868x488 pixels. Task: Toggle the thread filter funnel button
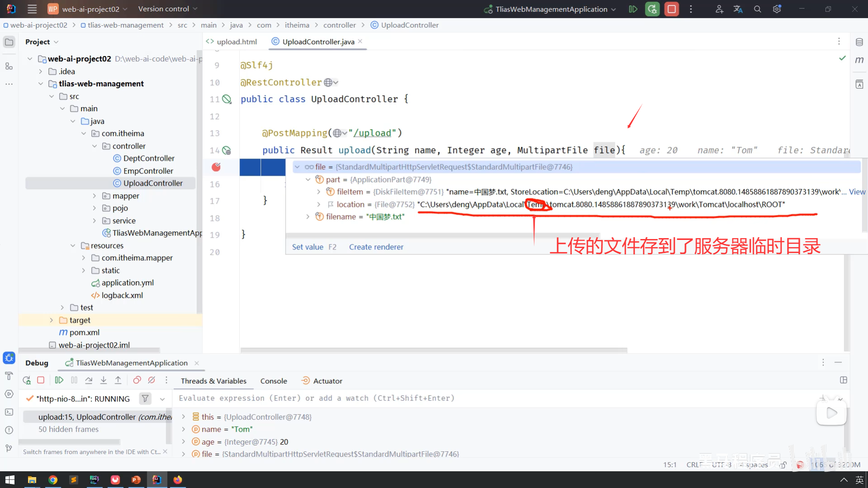[145, 399]
